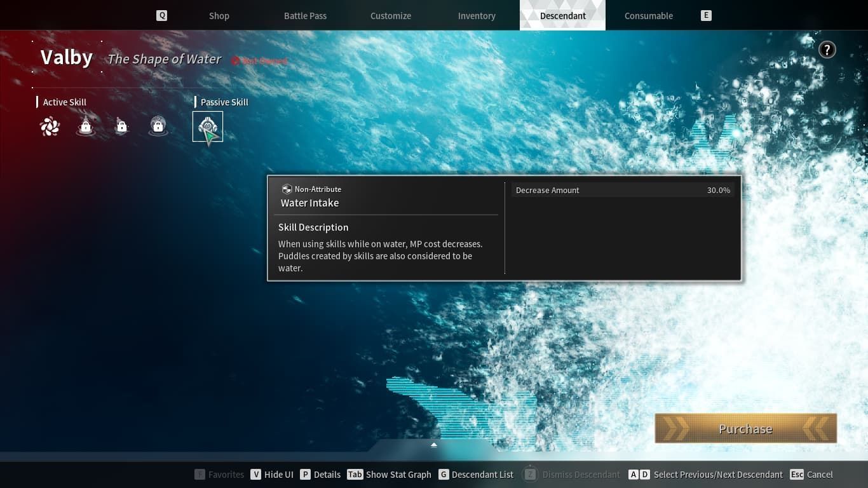
Task: Select the fourth locked active skill icon
Action: [158, 126]
